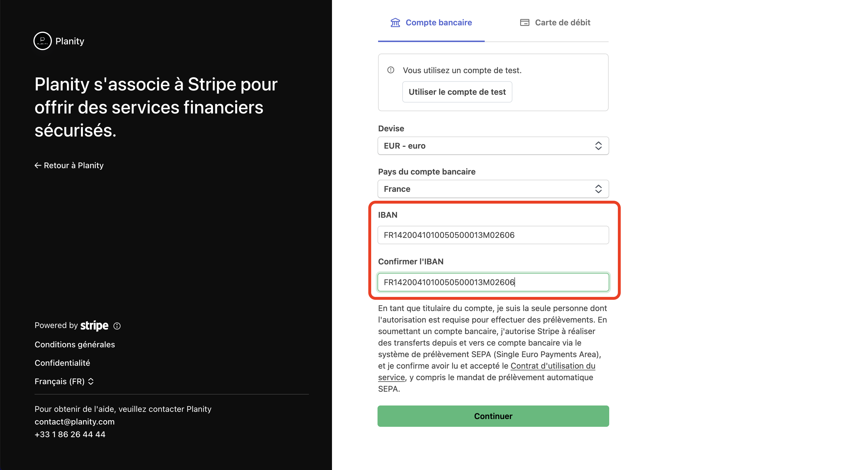Click the Planity circular logo icon
This screenshot has width=868, height=470.
click(x=42, y=41)
